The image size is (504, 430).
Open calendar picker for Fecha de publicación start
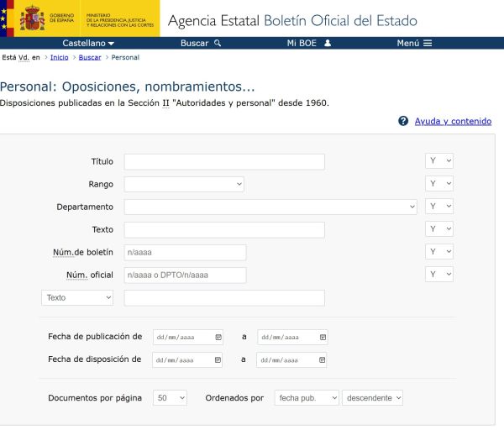point(218,337)
